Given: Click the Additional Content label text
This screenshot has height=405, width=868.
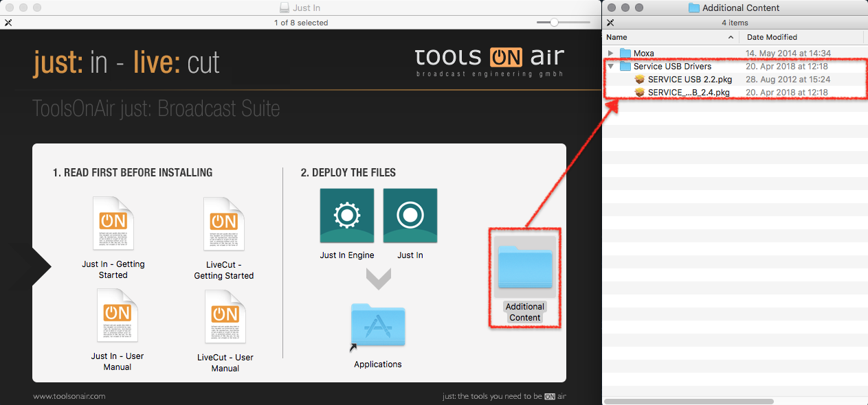Looking at the screenshot, I should pos(525,312).
